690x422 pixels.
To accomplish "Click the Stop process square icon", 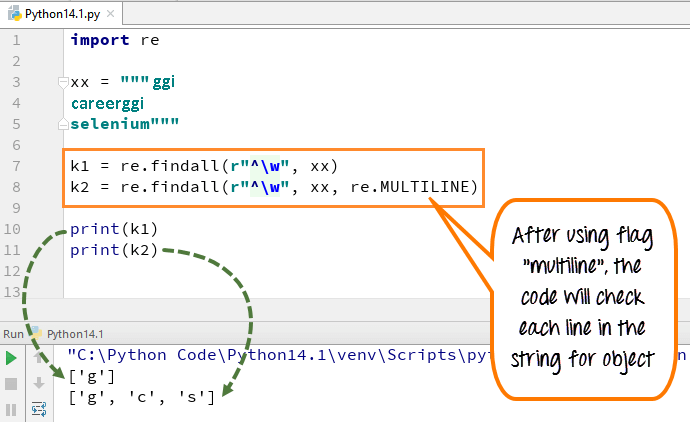I will tap(12, 384).
